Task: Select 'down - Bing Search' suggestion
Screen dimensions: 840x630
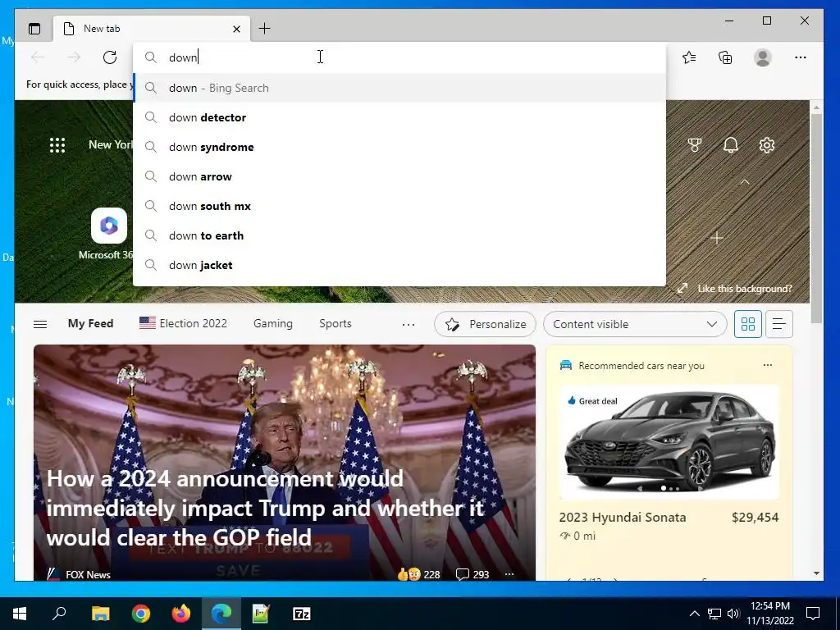Action: tap(399, 88)
